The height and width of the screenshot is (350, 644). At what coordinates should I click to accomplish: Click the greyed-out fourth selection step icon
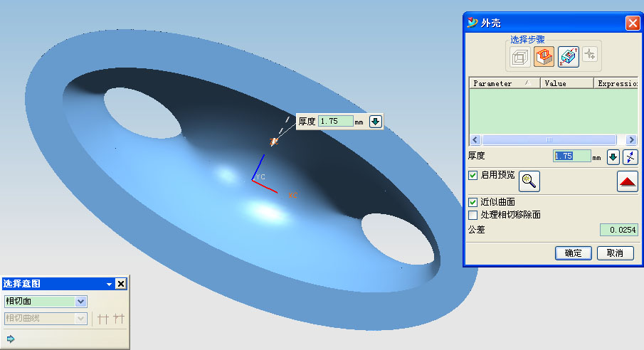[x=590, y=54]
